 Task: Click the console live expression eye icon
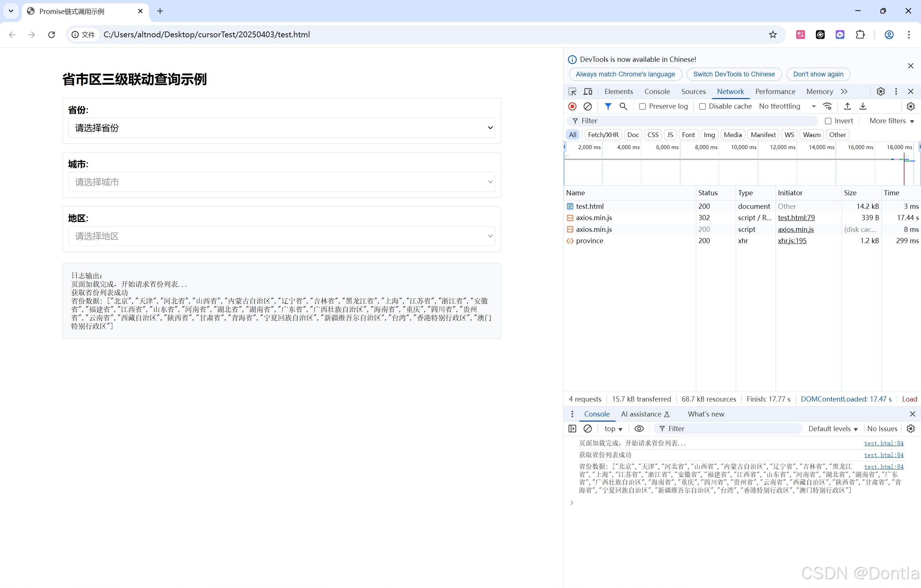pos(639,429)
